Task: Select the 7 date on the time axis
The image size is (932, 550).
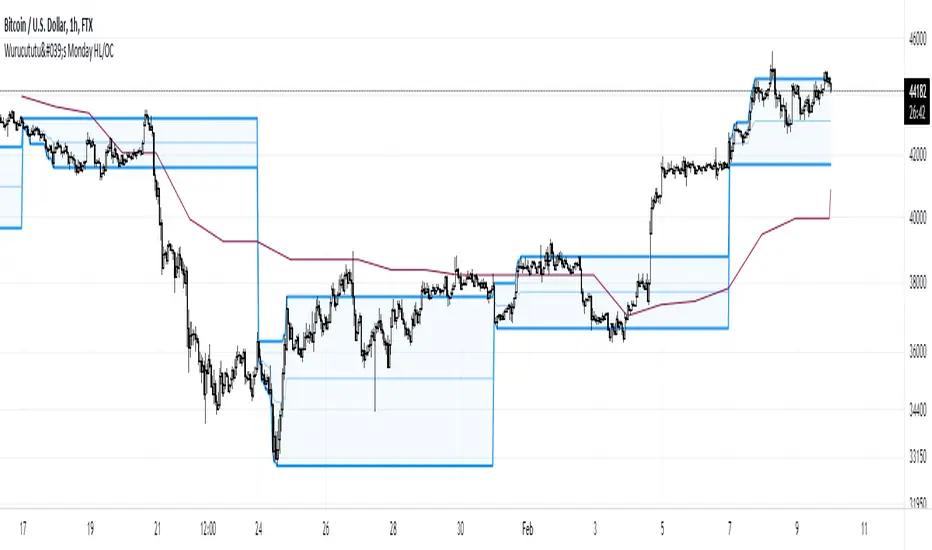Action: (x=730, y=523)
